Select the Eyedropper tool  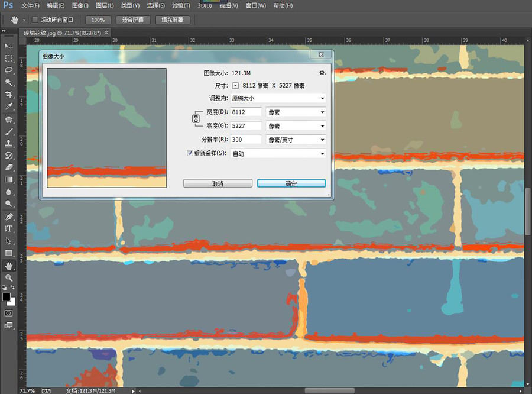[x=8, y=106]
